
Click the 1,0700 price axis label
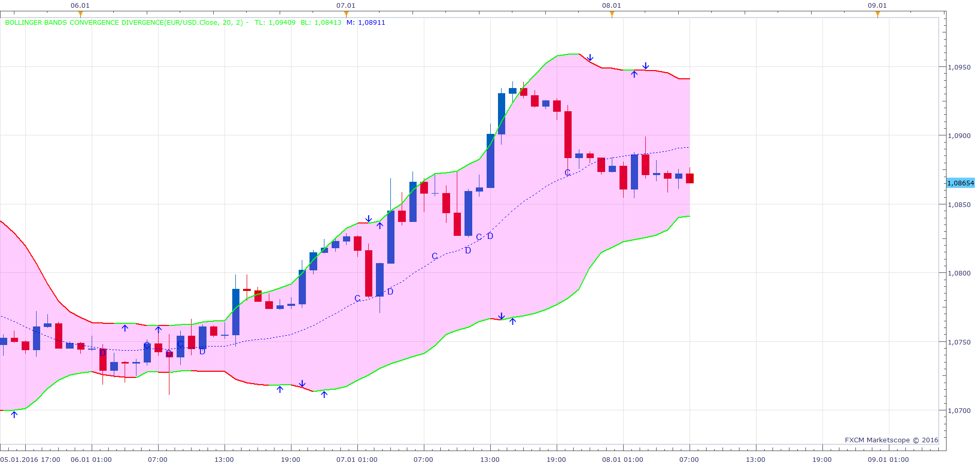coord(959,411)
